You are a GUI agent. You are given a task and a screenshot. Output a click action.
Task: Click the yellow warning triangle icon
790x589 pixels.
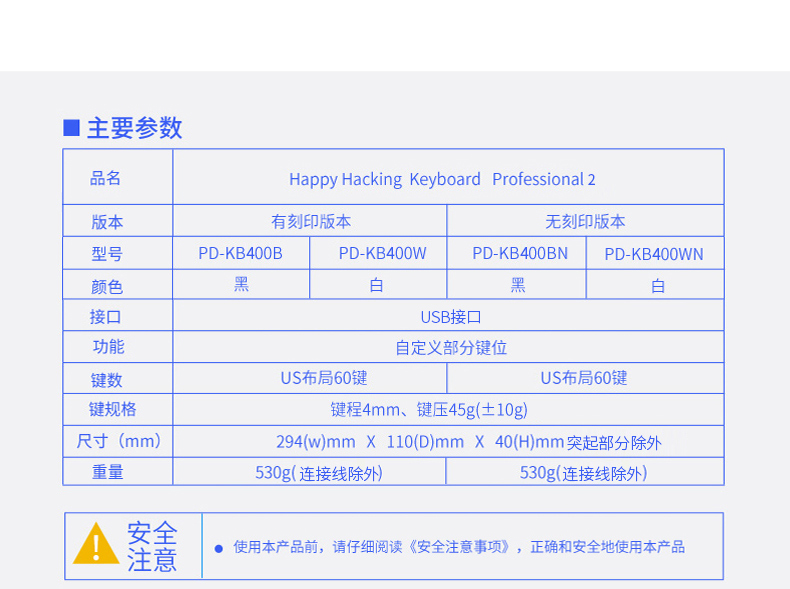coord(96,543)
